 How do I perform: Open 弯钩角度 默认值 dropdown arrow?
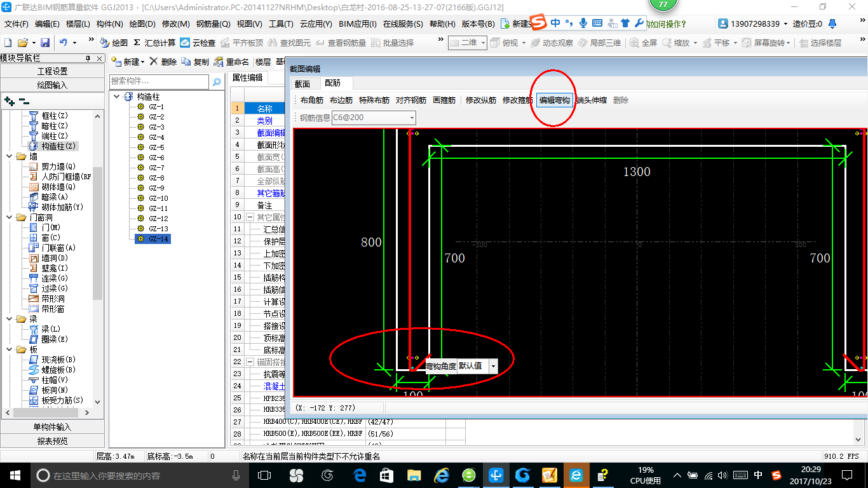pyautogui.click(x=493, y=367)
